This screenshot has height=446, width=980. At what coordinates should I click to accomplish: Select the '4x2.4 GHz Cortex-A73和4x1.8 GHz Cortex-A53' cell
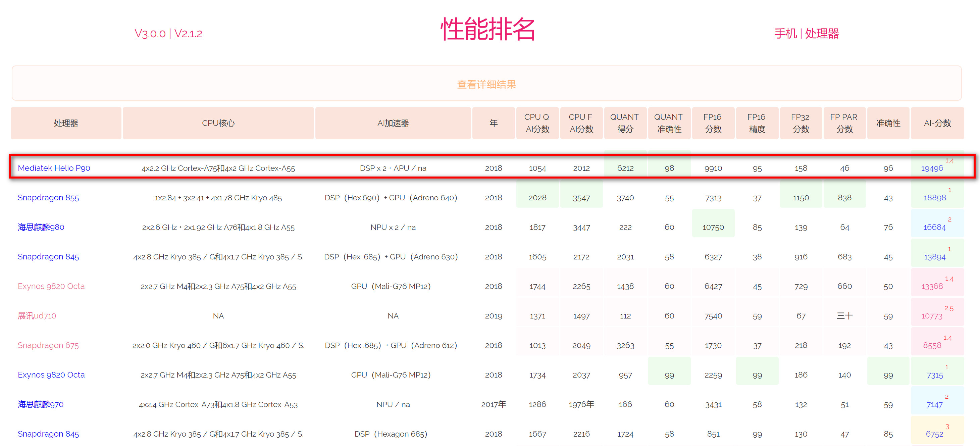pos(218,404)
